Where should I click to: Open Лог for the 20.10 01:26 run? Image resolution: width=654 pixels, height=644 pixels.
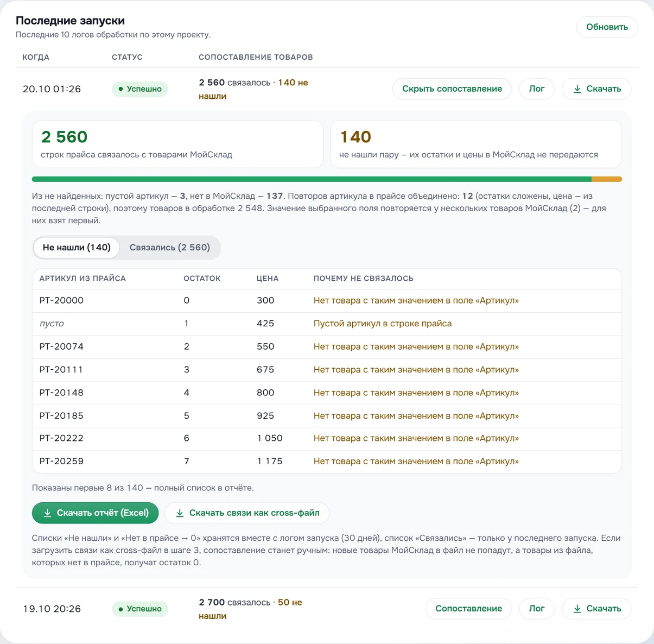coord(537,89)
